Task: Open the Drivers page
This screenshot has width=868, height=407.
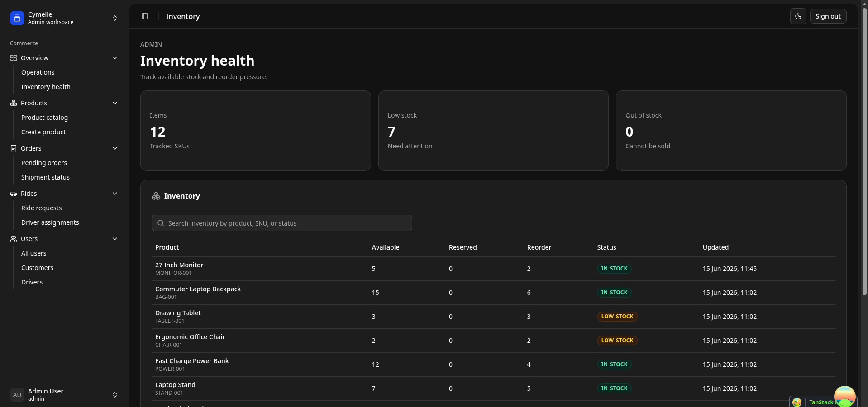Action: point(32,282)
